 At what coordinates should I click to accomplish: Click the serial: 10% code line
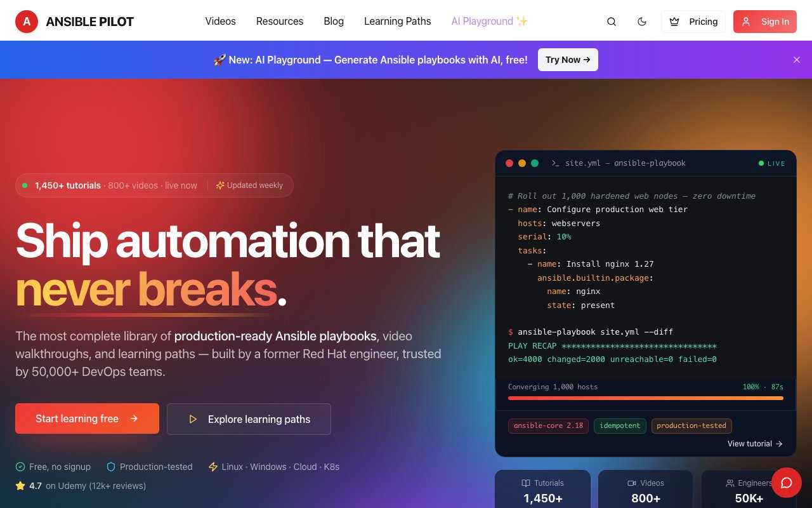click(544, 237)
